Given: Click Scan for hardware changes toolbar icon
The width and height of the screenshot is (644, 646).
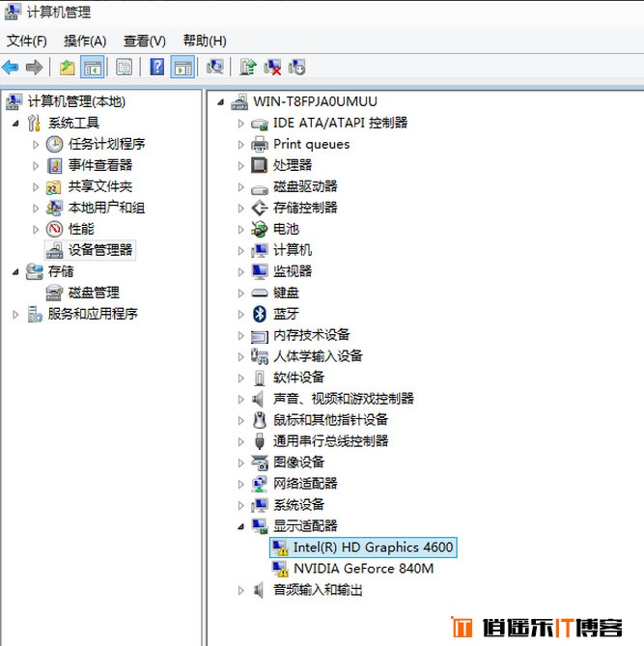Looking at the screenshot, I should coord(215,68).
